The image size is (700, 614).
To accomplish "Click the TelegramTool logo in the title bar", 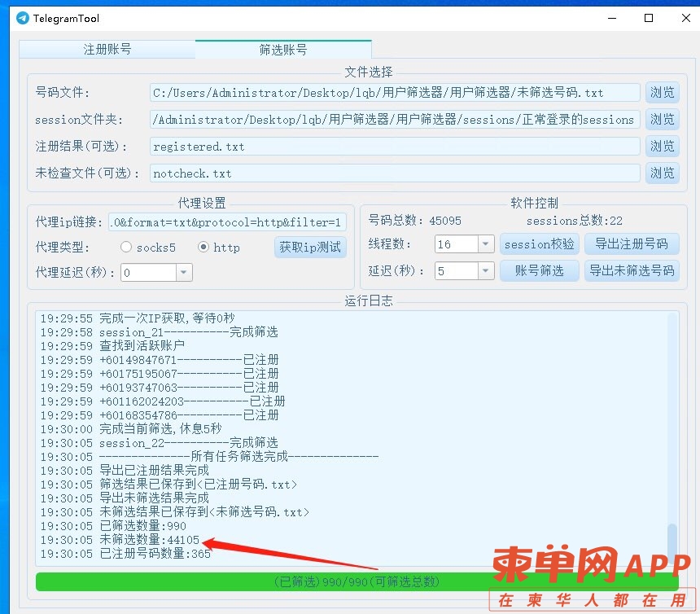I will (22, 18).
